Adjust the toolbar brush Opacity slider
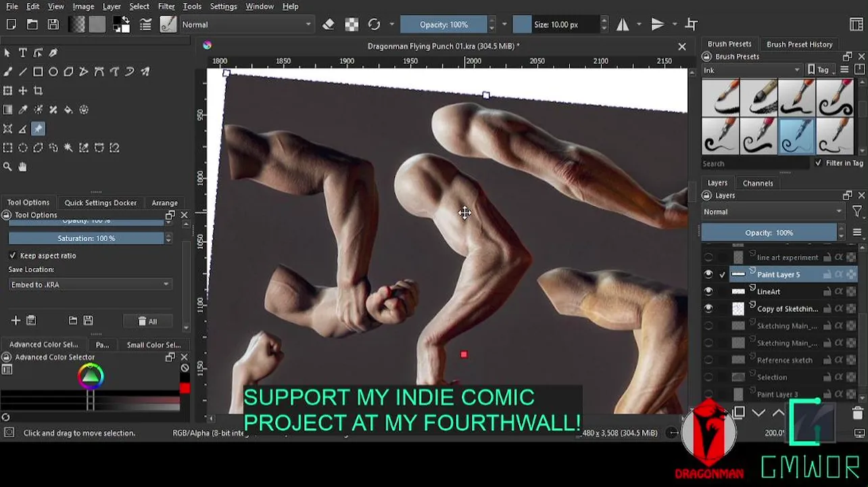 [443, 24]
